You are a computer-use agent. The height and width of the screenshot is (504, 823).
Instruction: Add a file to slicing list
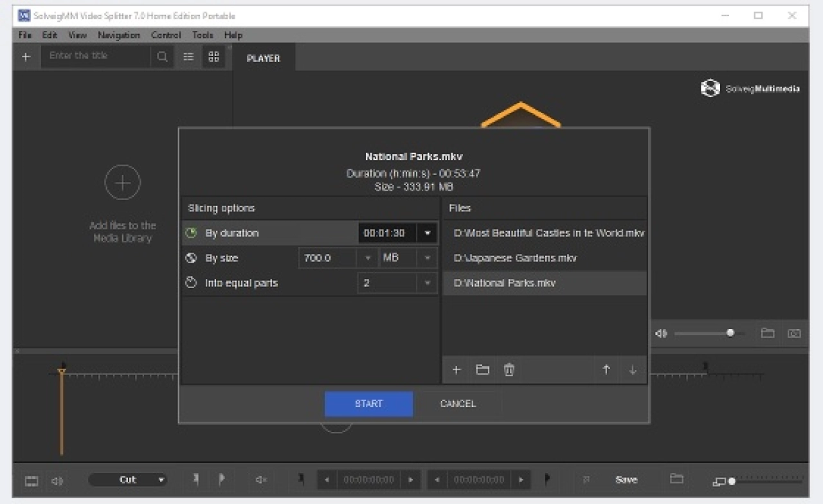[x=457, y=370]
